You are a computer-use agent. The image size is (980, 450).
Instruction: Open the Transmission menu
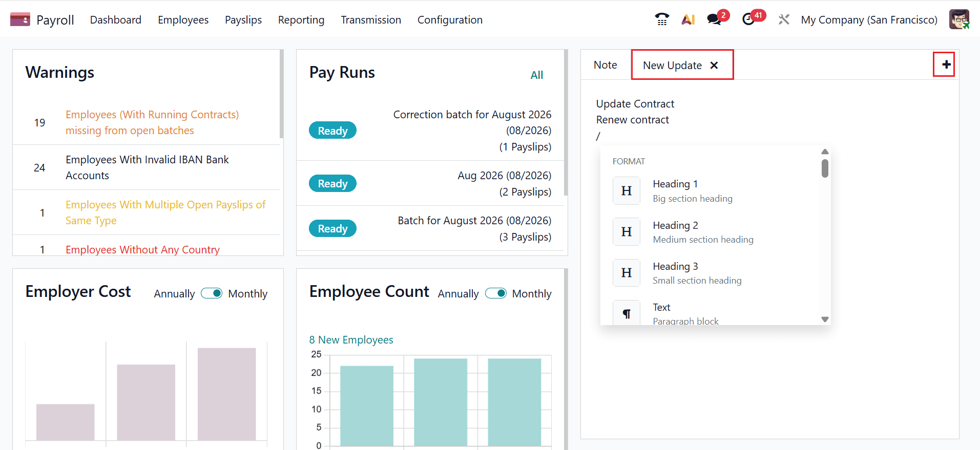371,19
